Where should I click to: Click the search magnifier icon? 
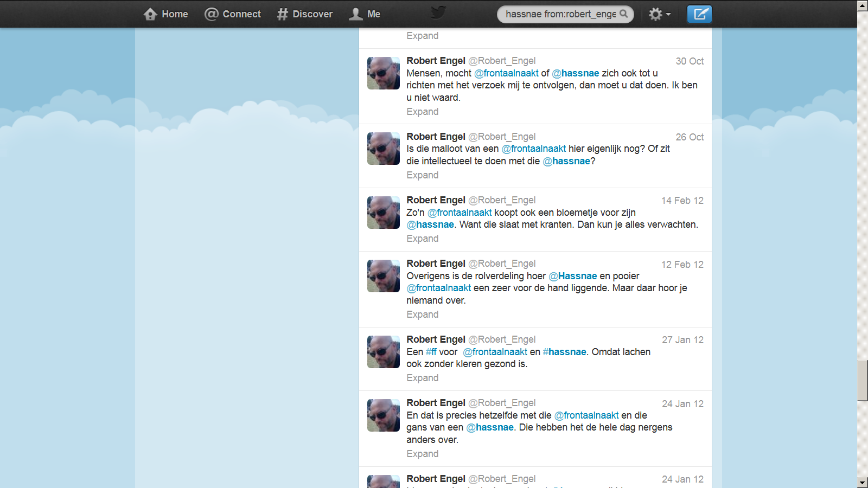pos(624,14)
